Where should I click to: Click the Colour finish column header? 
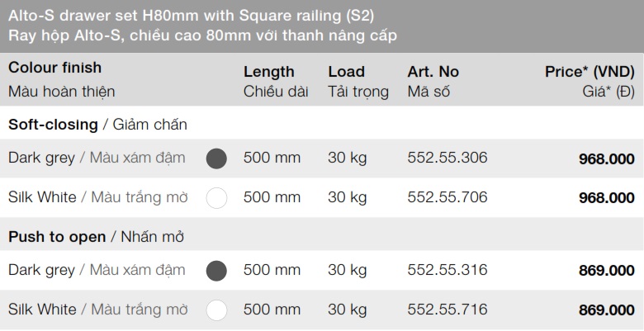(x=55, y=68)
